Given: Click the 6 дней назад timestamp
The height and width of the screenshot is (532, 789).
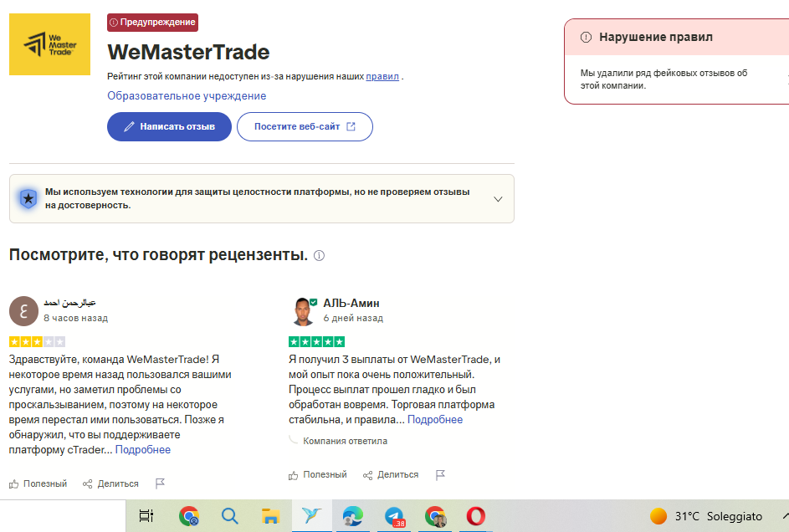Looking at the screenshot, I should (x=353, y=318).
